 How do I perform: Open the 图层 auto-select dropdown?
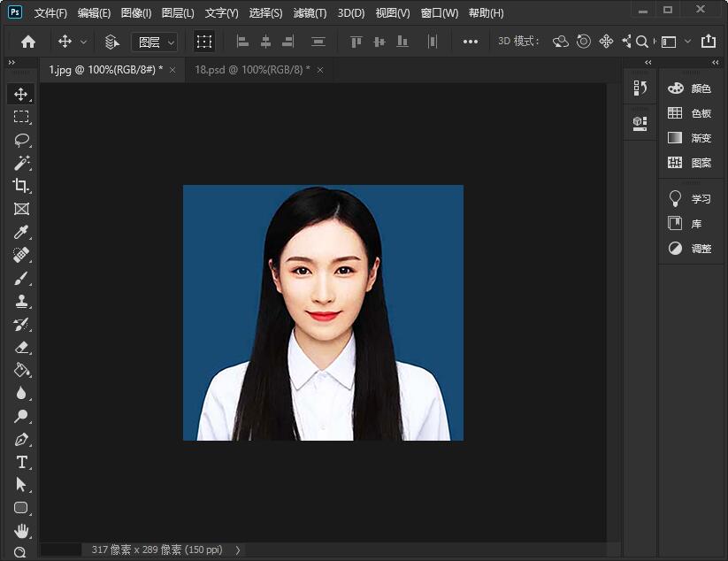(155, 42)
